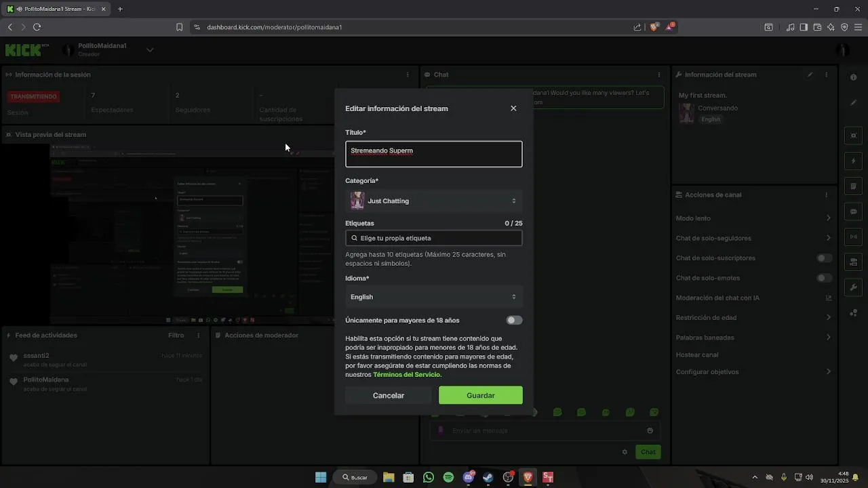Open the Brave Leo AI sparkle icon
Viewport: 868px width, 488px height.
click(x=831, y=27)
